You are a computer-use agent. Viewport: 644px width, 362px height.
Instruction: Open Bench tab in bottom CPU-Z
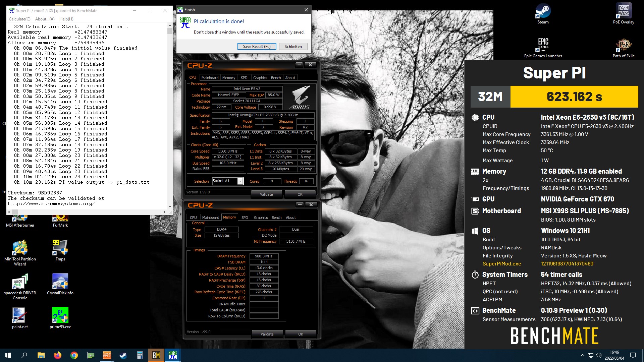277,218
